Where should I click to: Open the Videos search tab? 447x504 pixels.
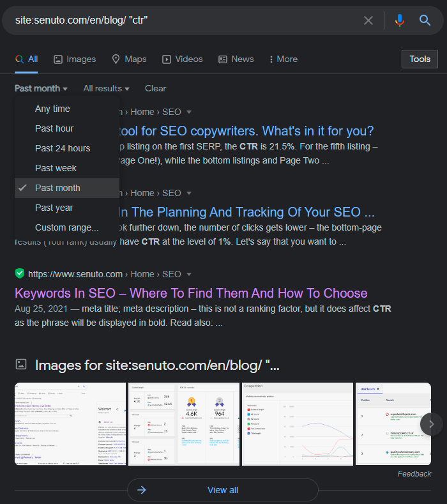[x=182, y=59]
